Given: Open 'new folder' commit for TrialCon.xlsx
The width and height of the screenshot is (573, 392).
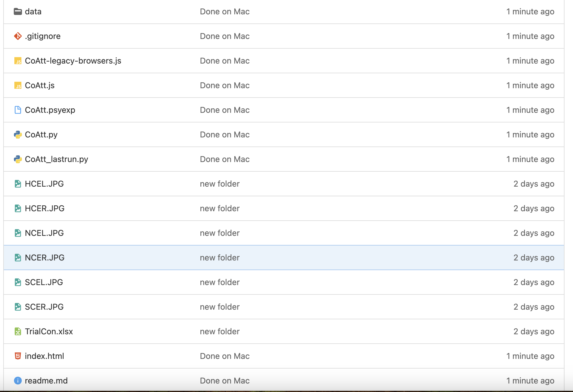Looking at the screenshot, I should pyautogui.click(x=220, y=331).
